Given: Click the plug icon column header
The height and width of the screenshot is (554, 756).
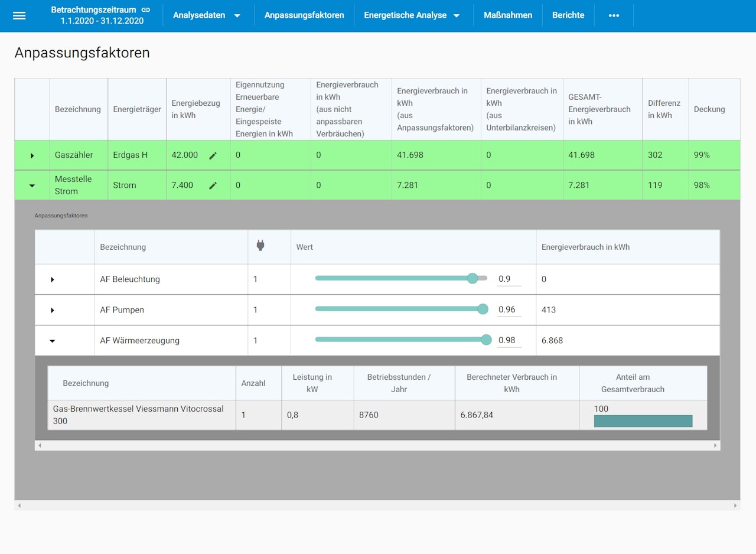Looking at the screenshot, I should (260, 246).
